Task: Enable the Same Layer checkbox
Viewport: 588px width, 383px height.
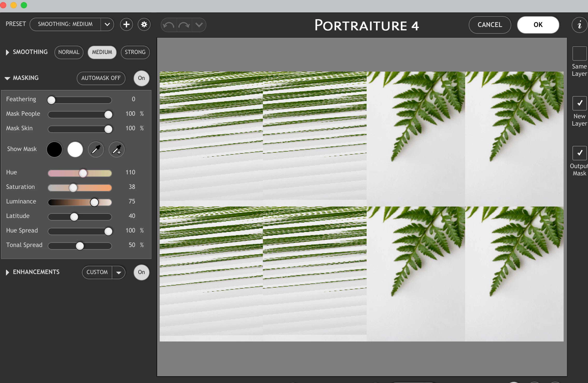Action: 579,53
